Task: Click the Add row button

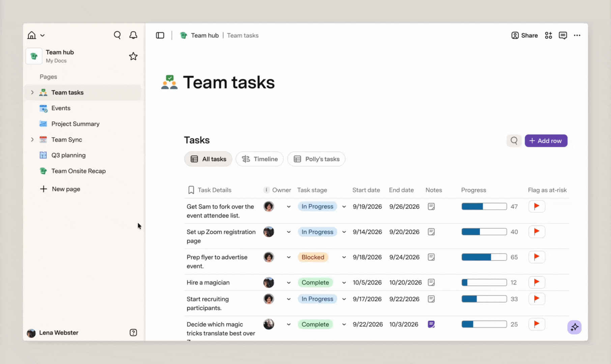Action: [546, 141]
